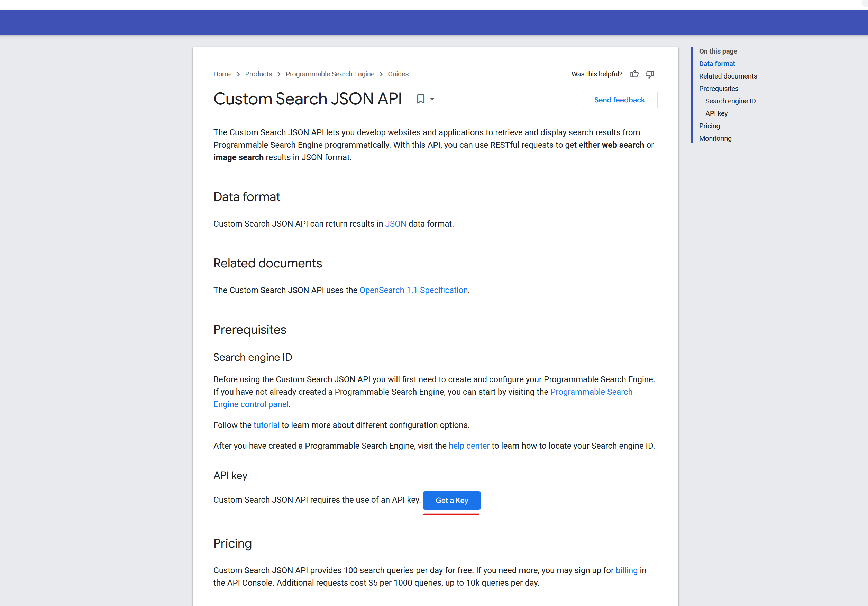
Task: Click the API key subsection heading
Action: (230, 476)
